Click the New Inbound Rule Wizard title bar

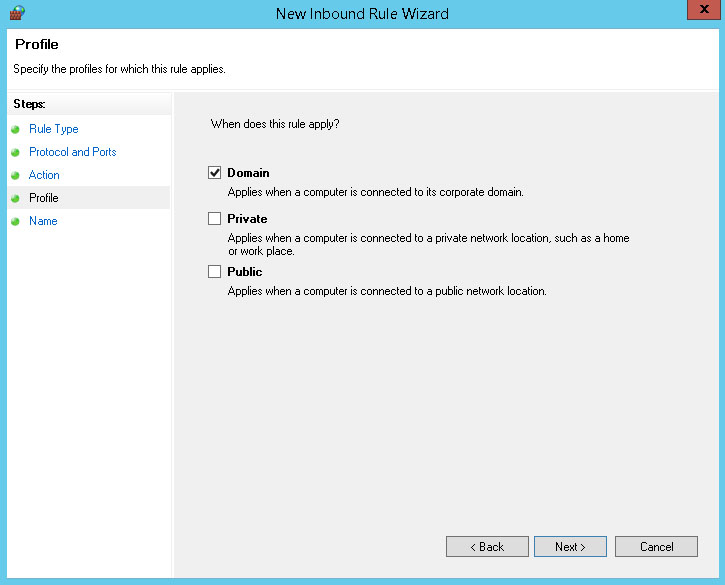click(362, 14)
